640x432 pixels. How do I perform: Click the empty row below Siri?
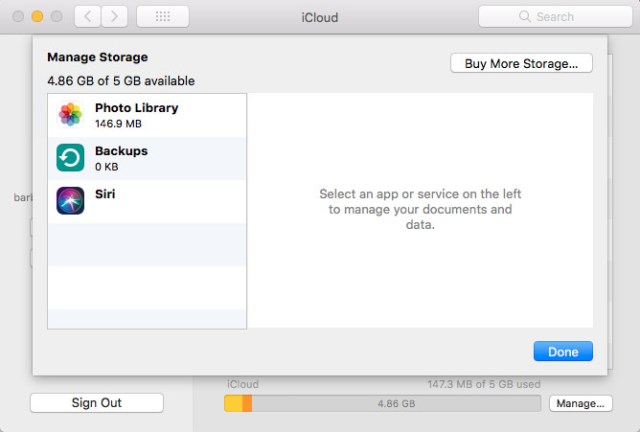[147, 245]
